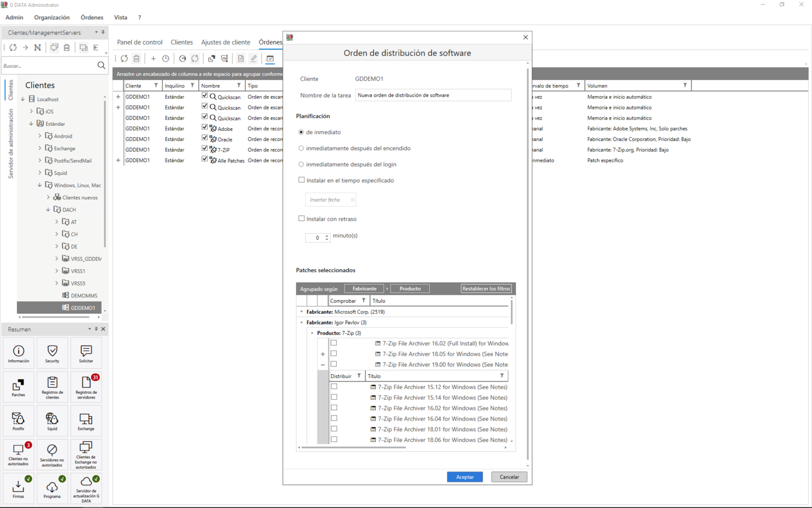Open Registros de servidores tile

point(86,387)
